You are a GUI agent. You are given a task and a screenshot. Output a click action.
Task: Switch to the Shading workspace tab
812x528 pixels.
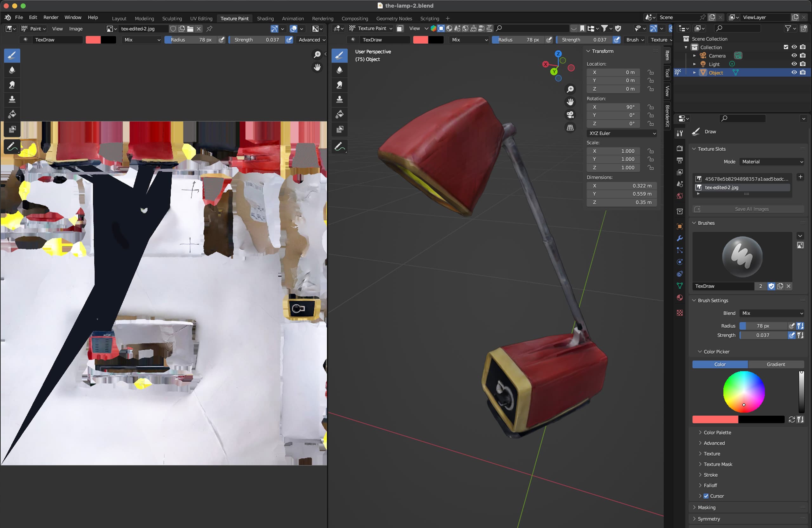click(x=265, y=18)
